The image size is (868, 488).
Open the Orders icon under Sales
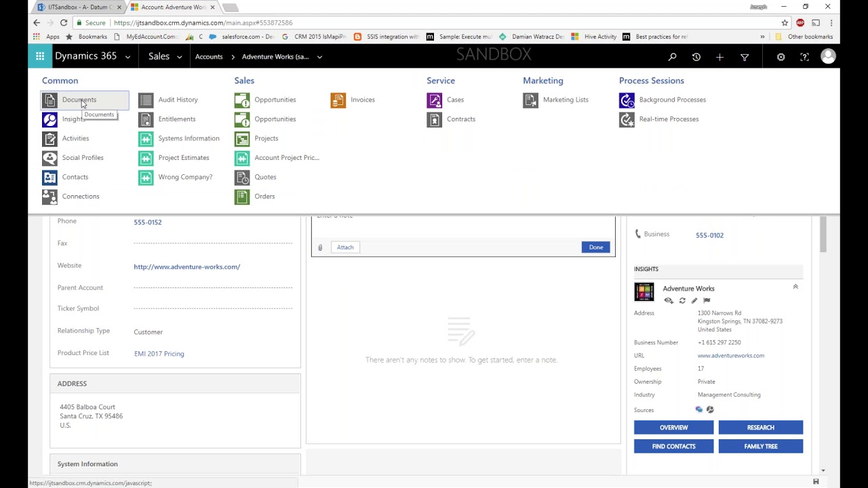242,197
